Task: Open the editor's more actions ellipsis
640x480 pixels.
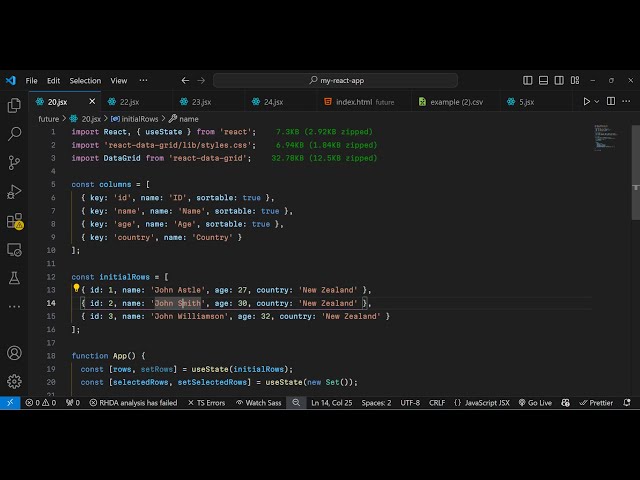Action: click(628, 101)
